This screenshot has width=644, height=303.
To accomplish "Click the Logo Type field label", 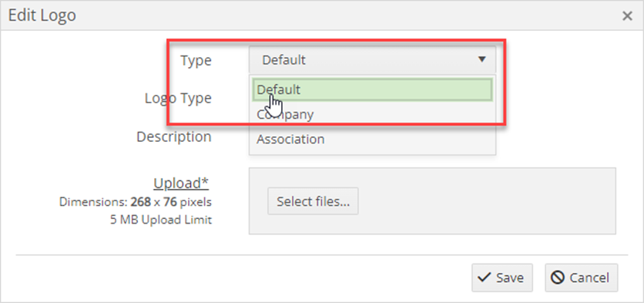I will (x=178, y=99).
